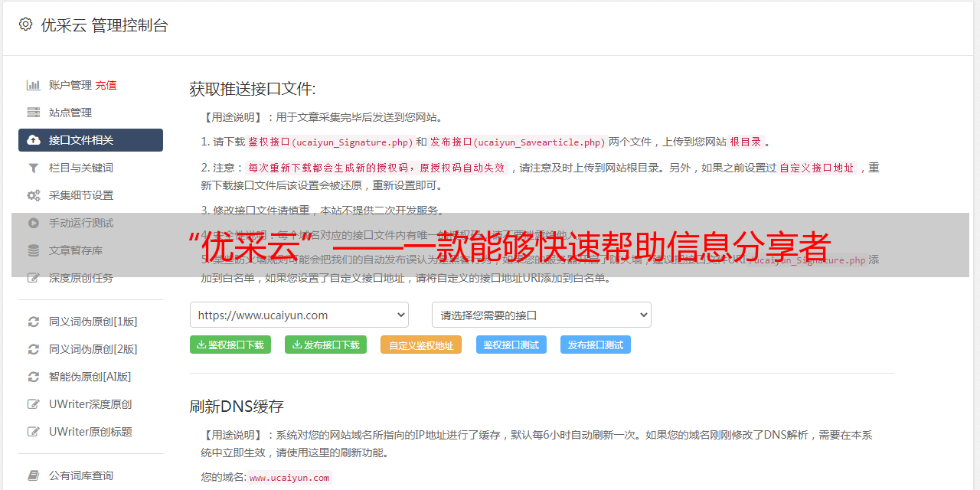Click the bar chart icon for 账户管理
Viewport: 980px width, 490px height.
(34, 85)
